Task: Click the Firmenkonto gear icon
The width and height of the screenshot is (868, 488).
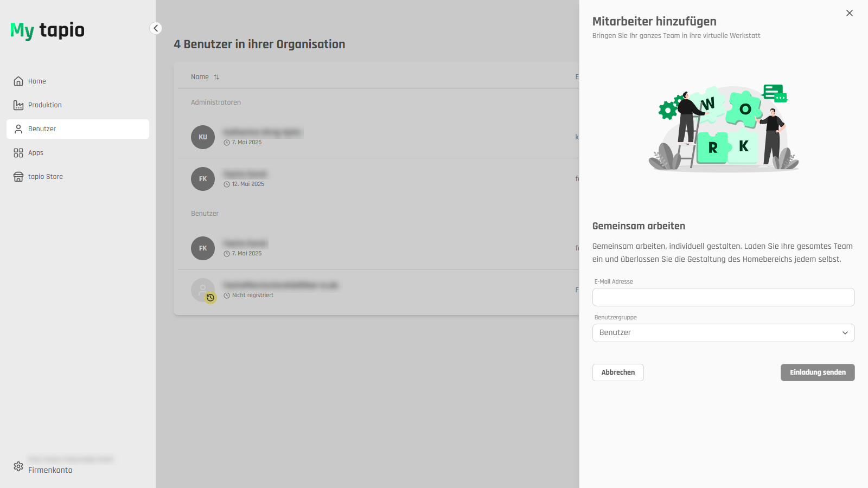Action: point(18,466)
